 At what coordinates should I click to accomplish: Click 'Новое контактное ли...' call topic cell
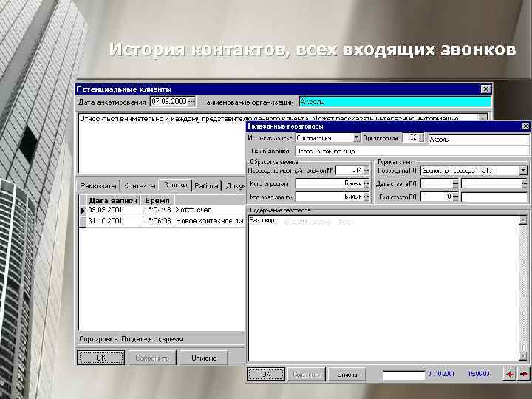[x=209, y=221]
